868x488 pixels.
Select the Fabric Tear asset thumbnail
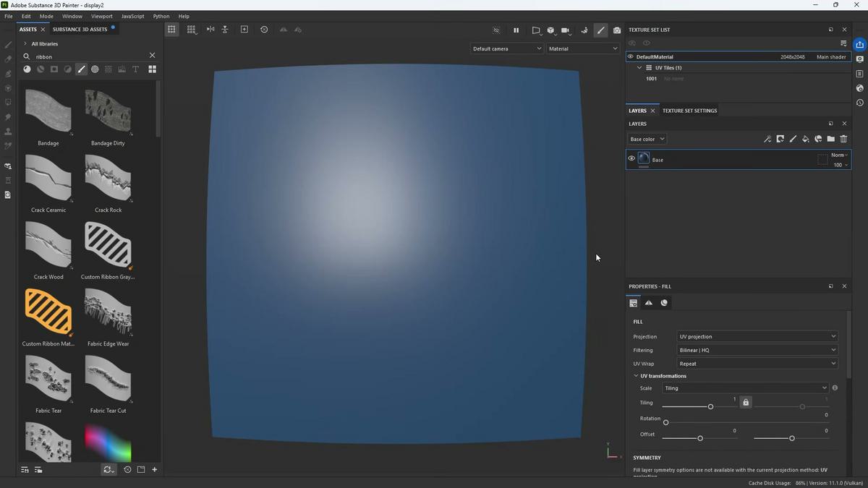click(48, 378)
